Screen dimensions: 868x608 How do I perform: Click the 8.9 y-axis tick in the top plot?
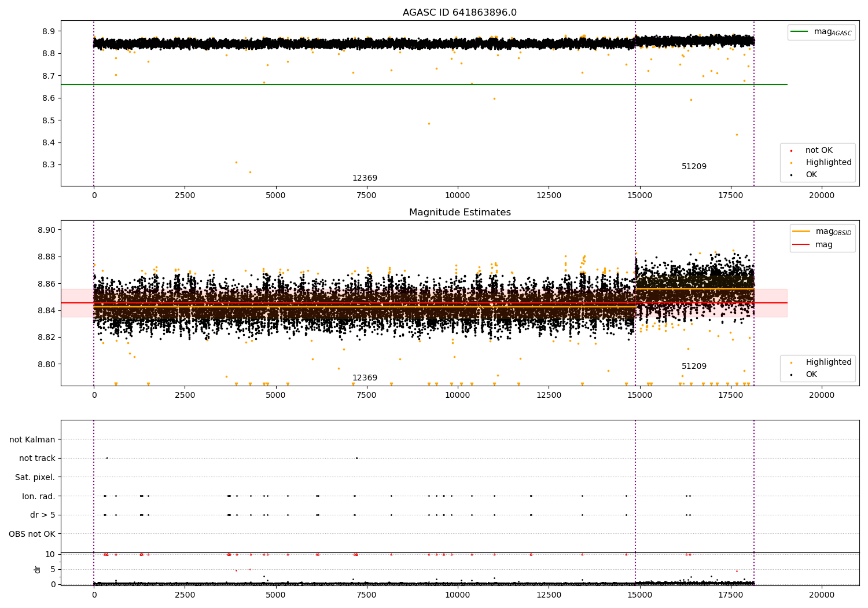49,31
